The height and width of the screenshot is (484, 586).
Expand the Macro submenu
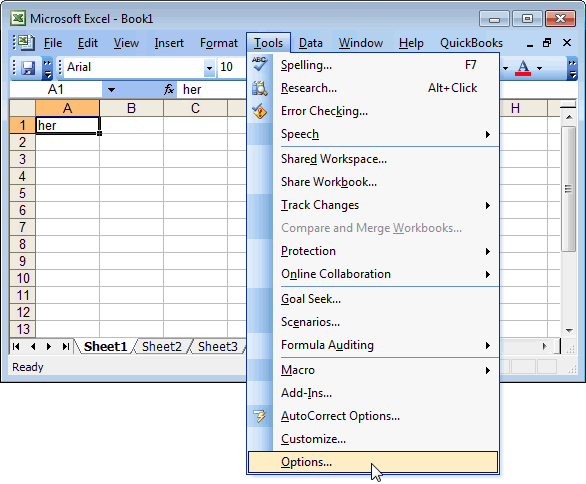click(x=487, y=370)
